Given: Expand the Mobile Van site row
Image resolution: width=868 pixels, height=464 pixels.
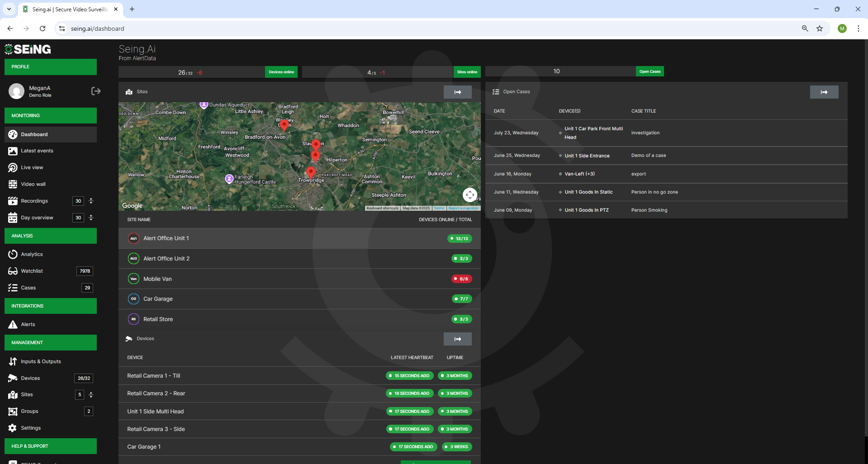Looking at the screenshot, I should tap(299, 279).
